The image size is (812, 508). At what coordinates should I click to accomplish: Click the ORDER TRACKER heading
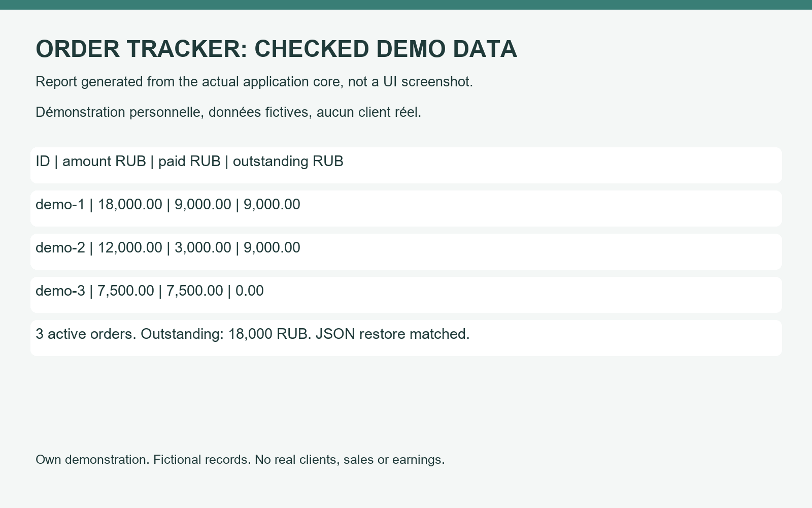pos(276,49)
